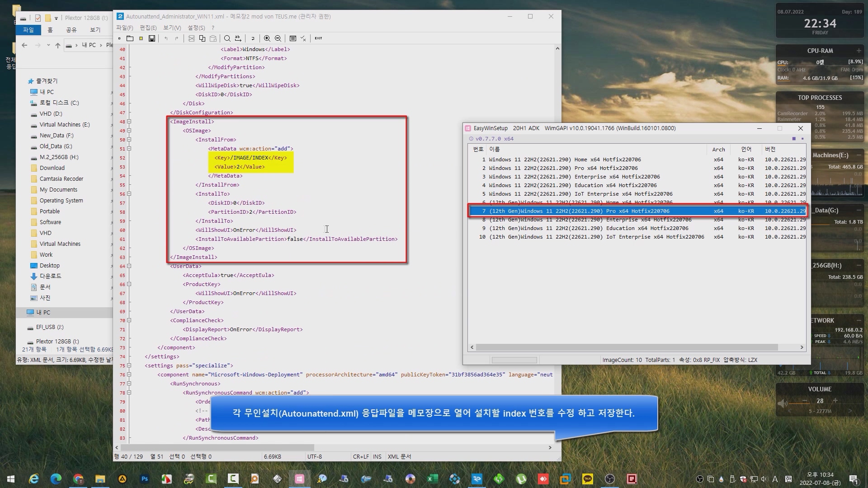The image size is (868, 488).
Task: Click the Redo arrow in Notepad2 toolbar
Action: coord(177,38)
